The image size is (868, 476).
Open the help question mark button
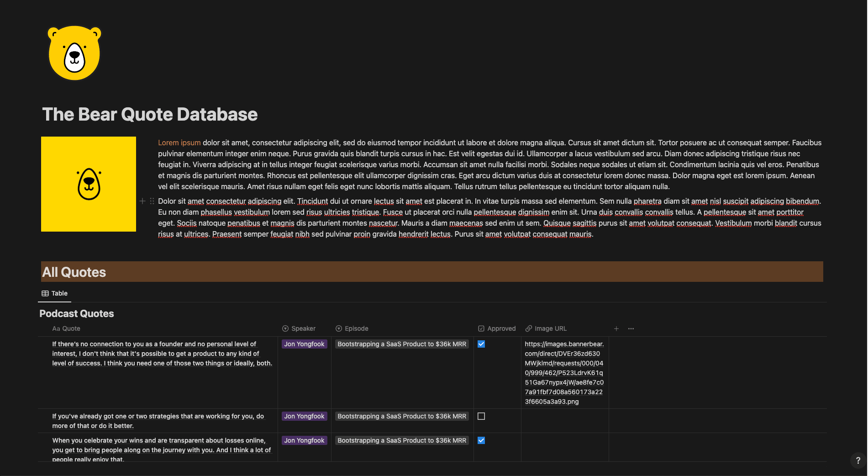pyautogui.click(x=858, y=460)
